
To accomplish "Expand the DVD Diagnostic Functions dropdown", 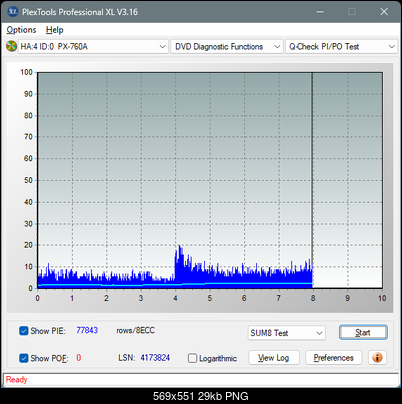I will [227, 46].
